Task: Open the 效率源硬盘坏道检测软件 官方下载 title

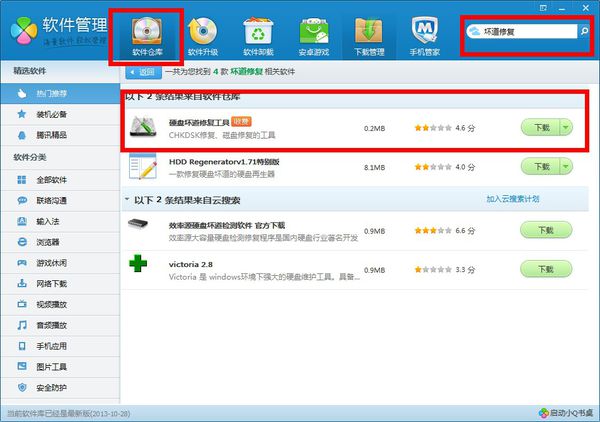Action: [227, 225]
